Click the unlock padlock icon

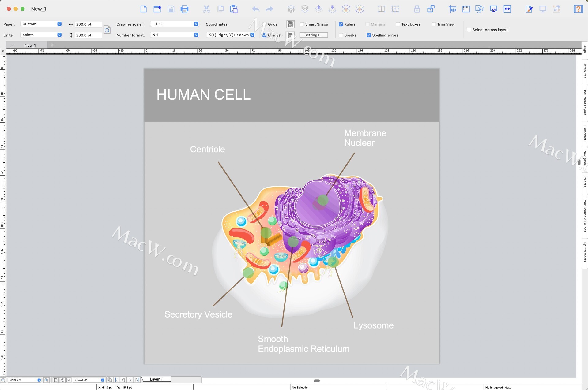pos(431,9)
